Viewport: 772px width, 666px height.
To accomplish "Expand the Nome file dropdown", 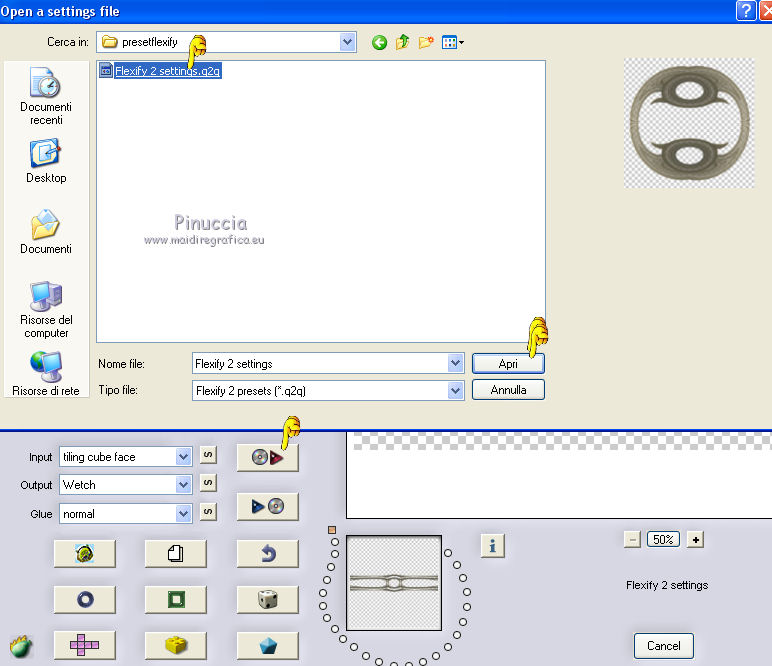I will coord(455,364).
